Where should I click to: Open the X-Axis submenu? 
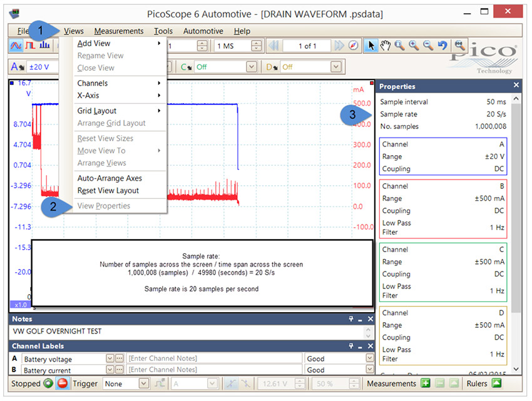point(119,95)
